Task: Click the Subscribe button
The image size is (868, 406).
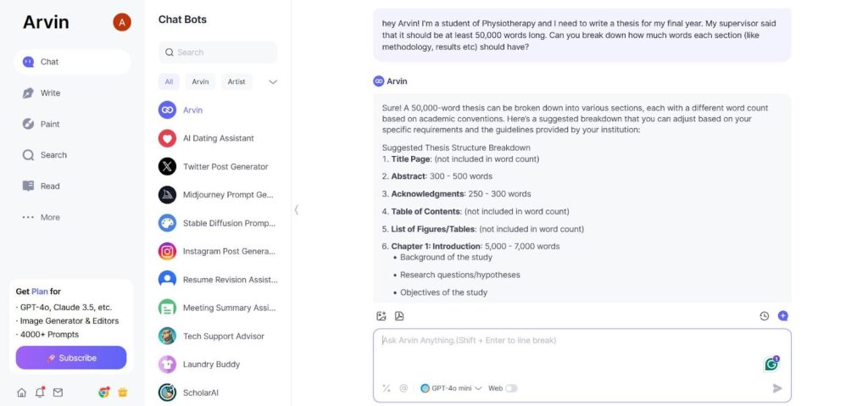Action: (71, 358)
